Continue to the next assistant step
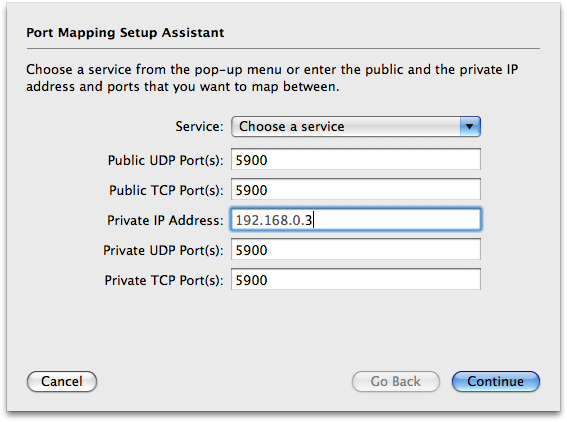 pyautogui.click(x=496, y=381)
